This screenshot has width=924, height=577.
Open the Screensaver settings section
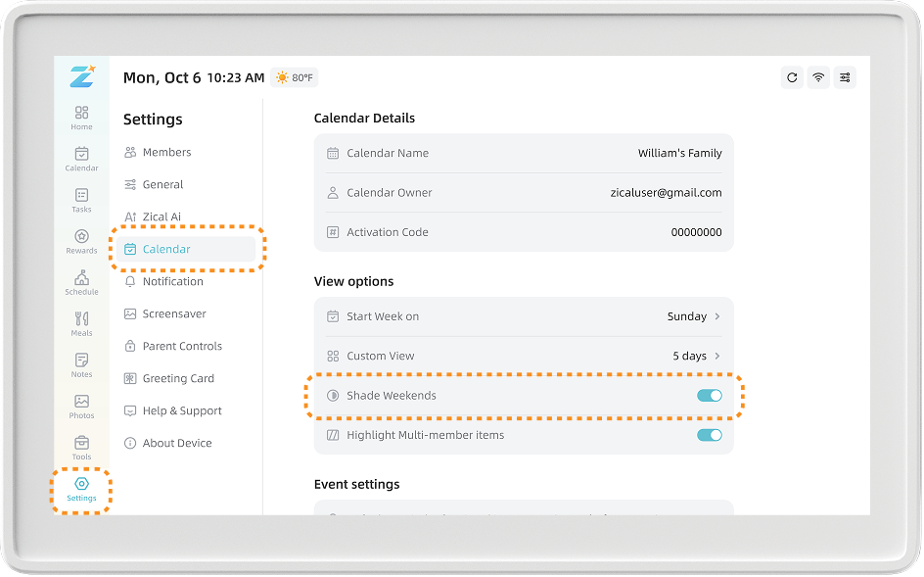(x=186, y=313)
